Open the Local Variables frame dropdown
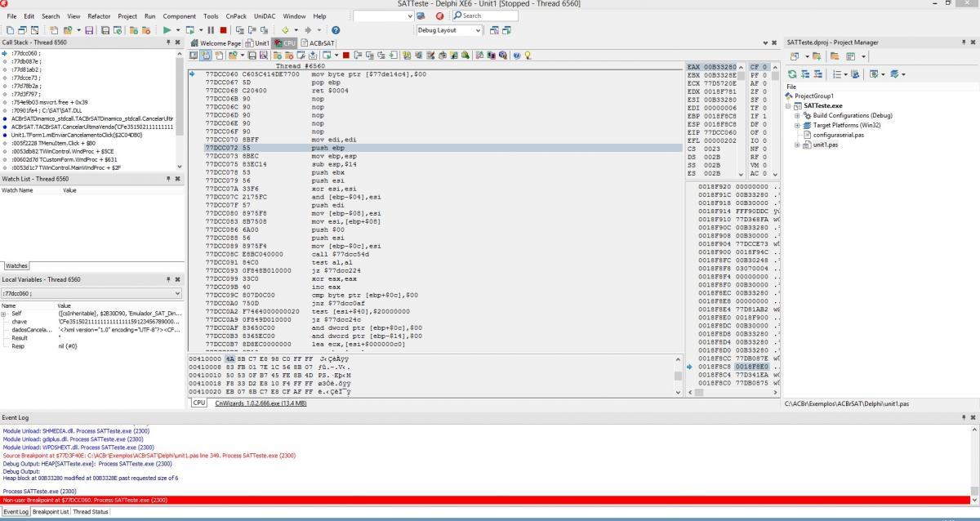The height and width of the screenshot is (521, 980). point(177,293)
